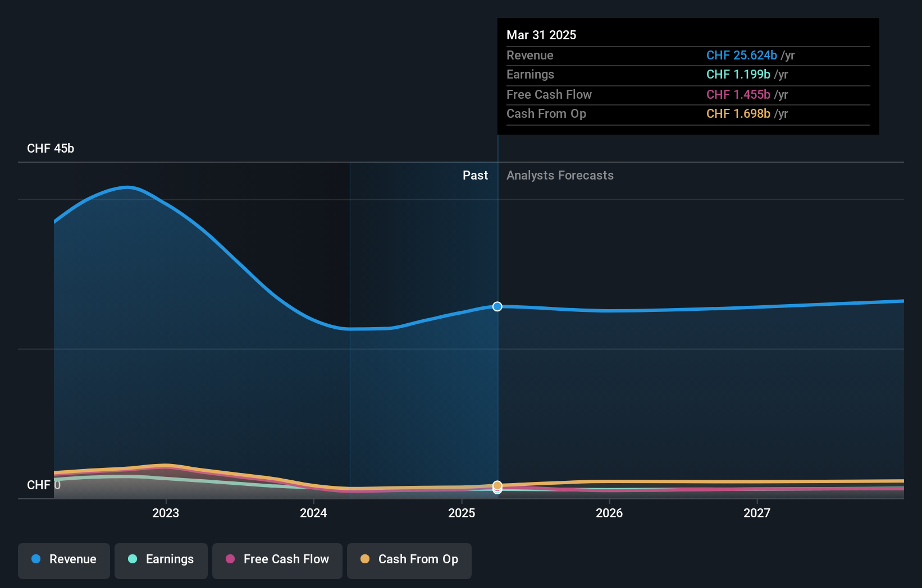Viewport: 922px width, 588px height.
Task: Expand the Mar 31 2025 tooltip header
Action: click(541, 35)
